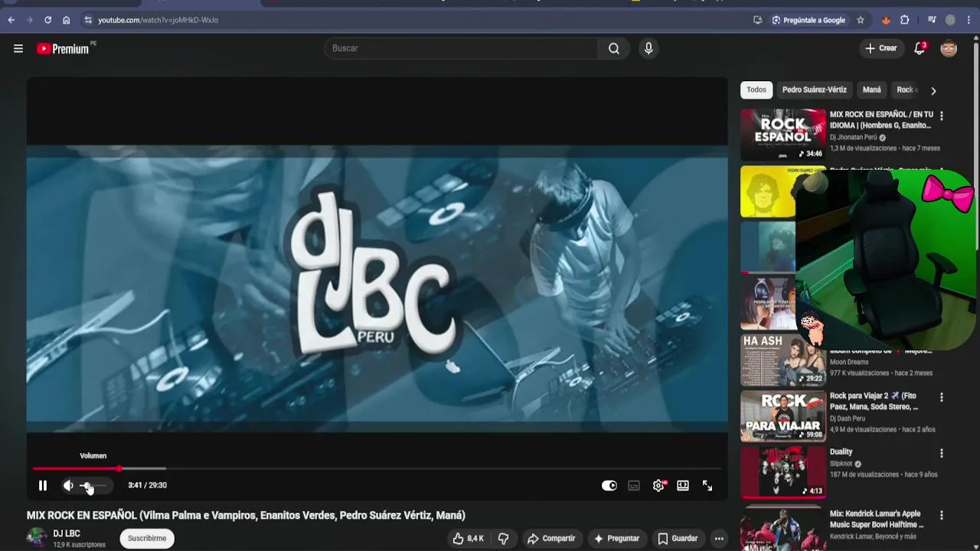Screen dimensions: 980x551
Task: Open options for Kendrick Lamar mix
Action: tap(942, 516)
